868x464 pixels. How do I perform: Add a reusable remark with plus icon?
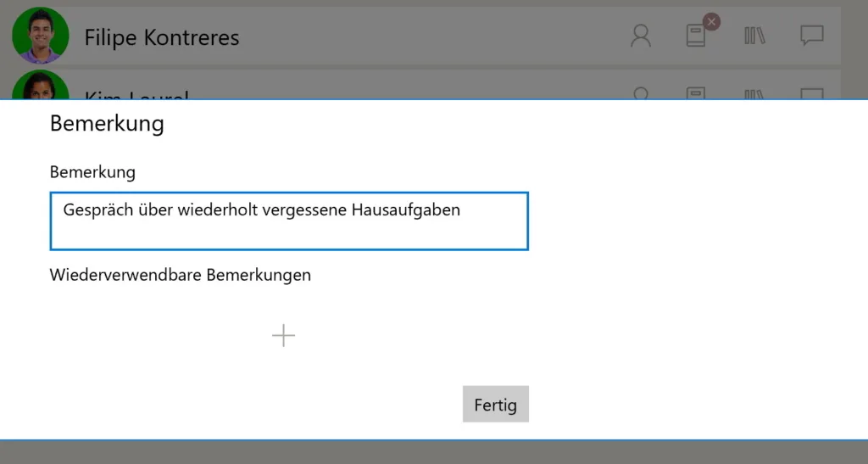283,336
